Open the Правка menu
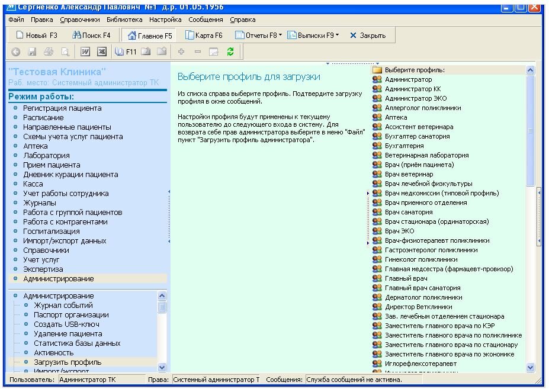The width and height of the screenshot is (549, 392). [41, 20]
